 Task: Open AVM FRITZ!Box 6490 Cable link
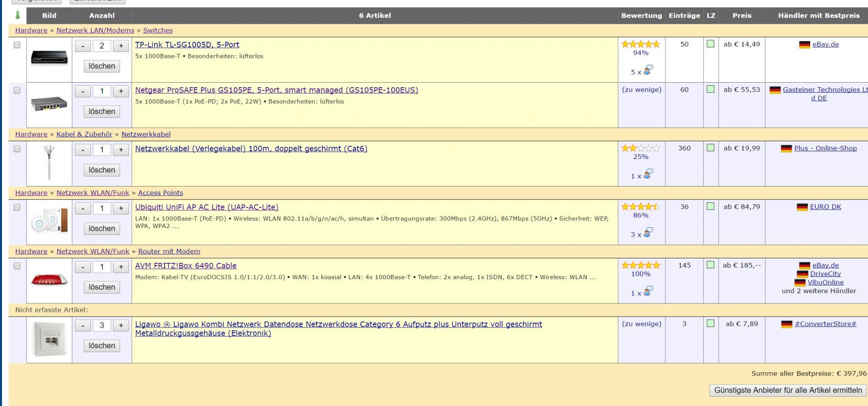pos(186,266)
